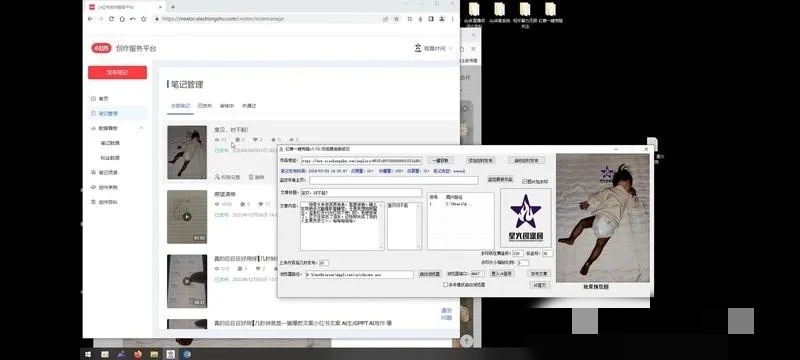
Task: Click the account avatar in page header
Action: 418,48
